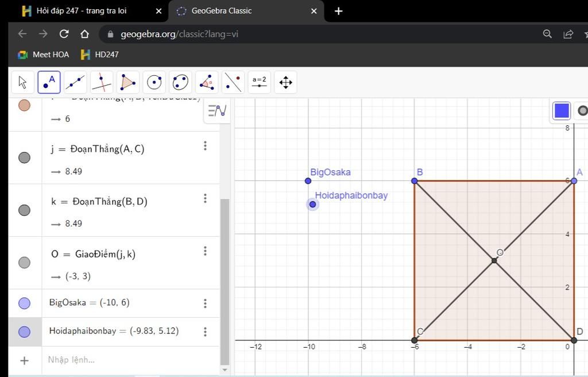The height and width of the screenshot is (377, 588).
Task: Select the Polygon tool
Action: click(128, 82)
